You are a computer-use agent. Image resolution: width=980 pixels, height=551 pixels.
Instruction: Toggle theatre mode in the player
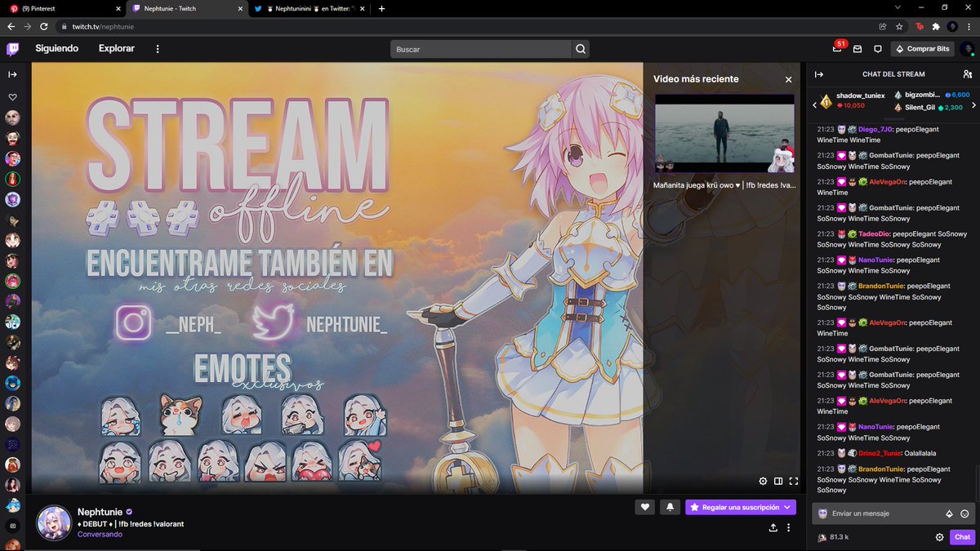(x=778, y=482)
